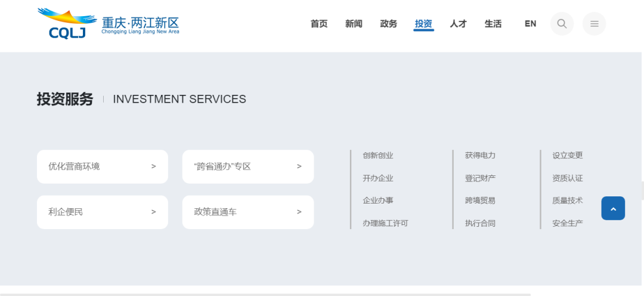Open the 人才 navigation item
The height and width of the screenshot is (296, 644).
pos(459,24)
